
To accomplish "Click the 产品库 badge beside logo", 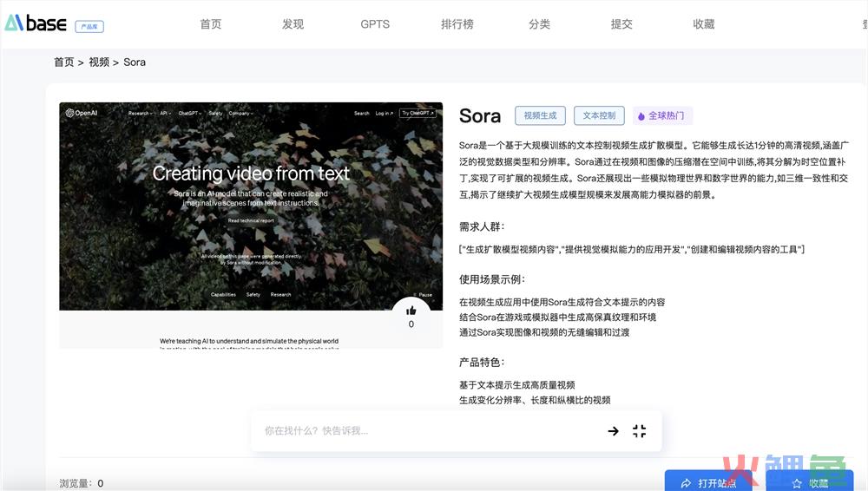I will [89, 26].
